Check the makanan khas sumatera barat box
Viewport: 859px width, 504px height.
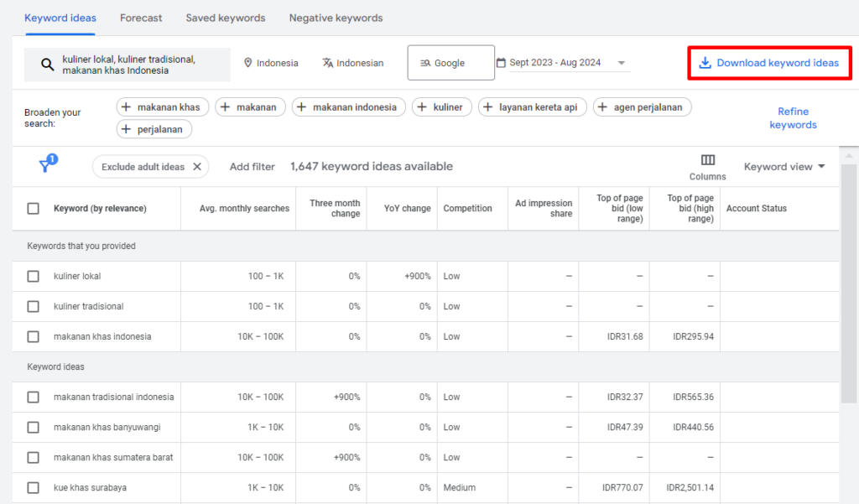[34, 457]
